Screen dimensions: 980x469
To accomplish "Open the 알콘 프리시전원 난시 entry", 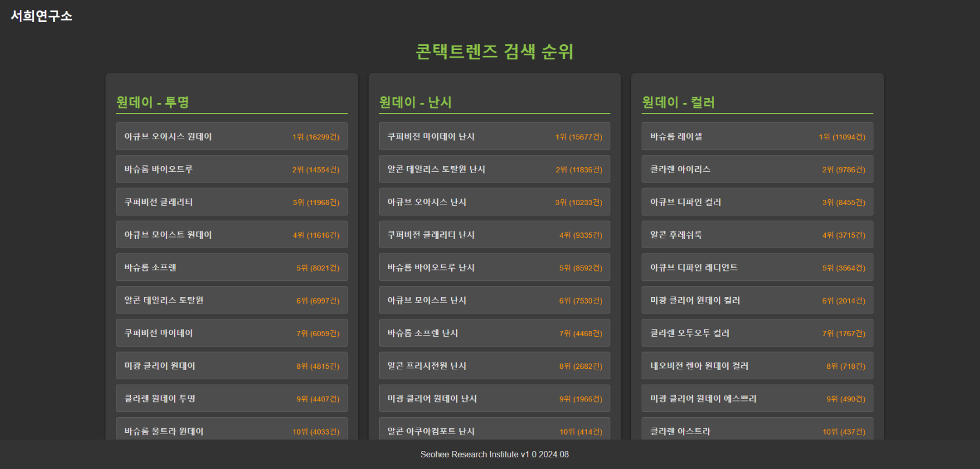I will (494, 365).
